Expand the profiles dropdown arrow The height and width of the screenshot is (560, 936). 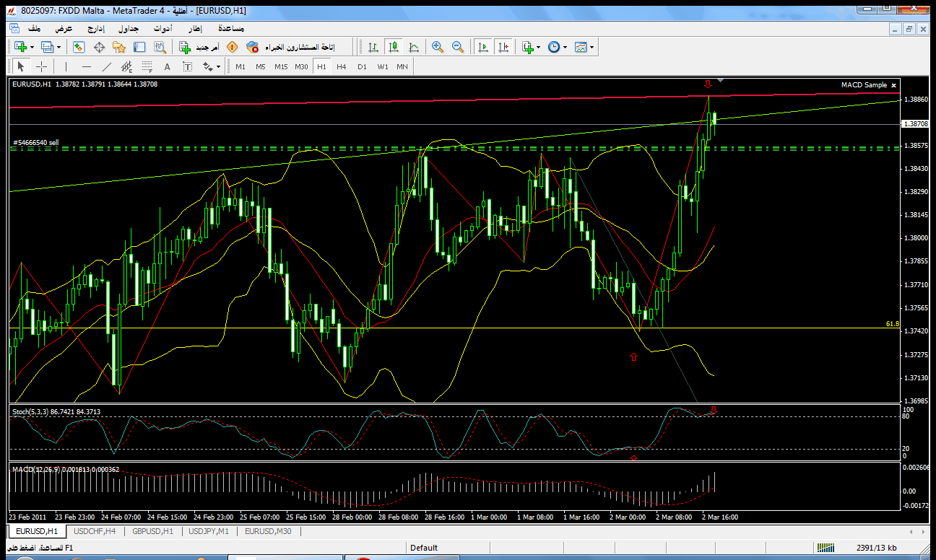(x=59, y=47)
